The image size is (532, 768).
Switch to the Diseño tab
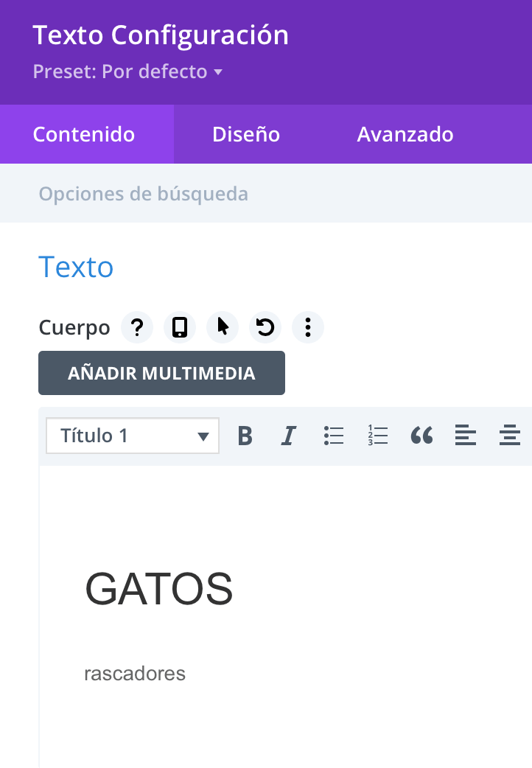point(246,134)
